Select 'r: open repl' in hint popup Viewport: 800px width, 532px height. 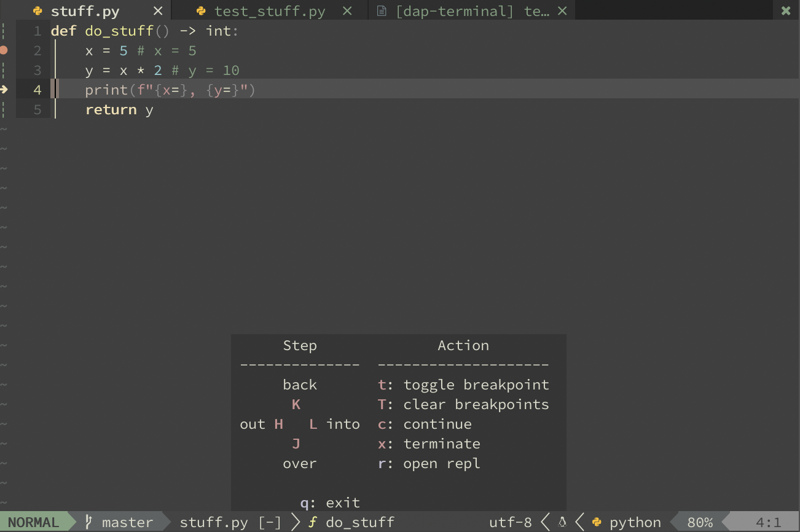click(x=429, y=463)
